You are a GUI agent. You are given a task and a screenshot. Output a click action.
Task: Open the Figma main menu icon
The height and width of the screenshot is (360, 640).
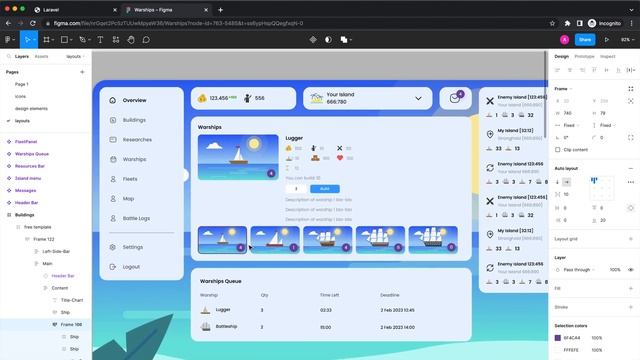tap(9, 40)
